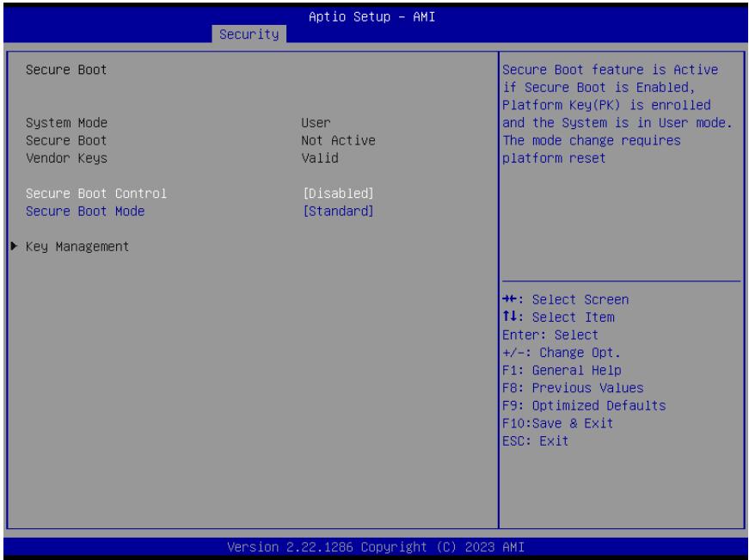Click the left-right arrows Select Screen icon
Image resolution: width=749 pixels, height=560 pixels.
tap(509, 299)
